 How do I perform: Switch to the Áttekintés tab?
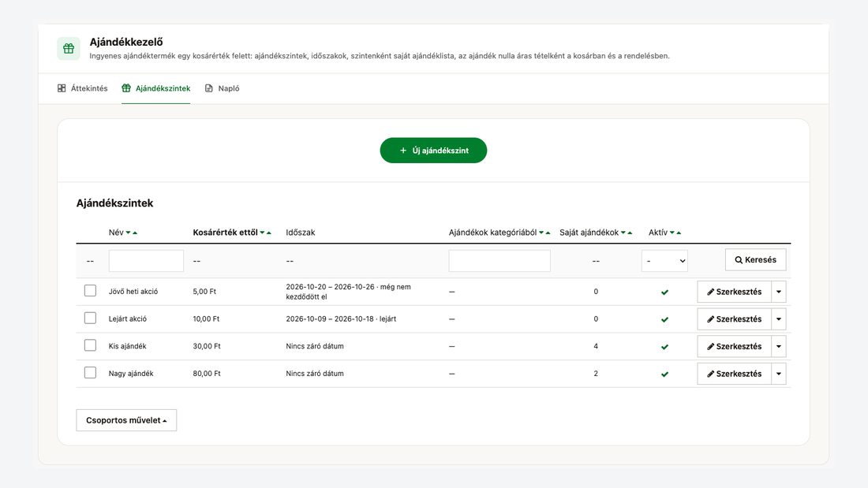point(83,88)
